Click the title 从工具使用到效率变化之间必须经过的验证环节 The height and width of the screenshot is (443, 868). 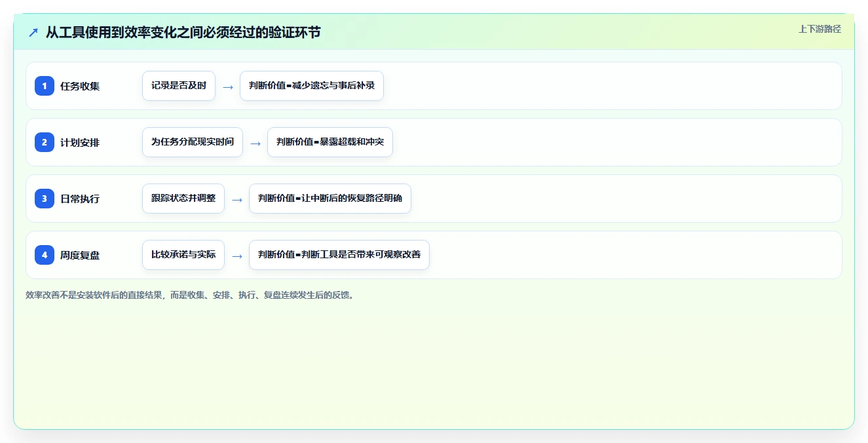183,32
